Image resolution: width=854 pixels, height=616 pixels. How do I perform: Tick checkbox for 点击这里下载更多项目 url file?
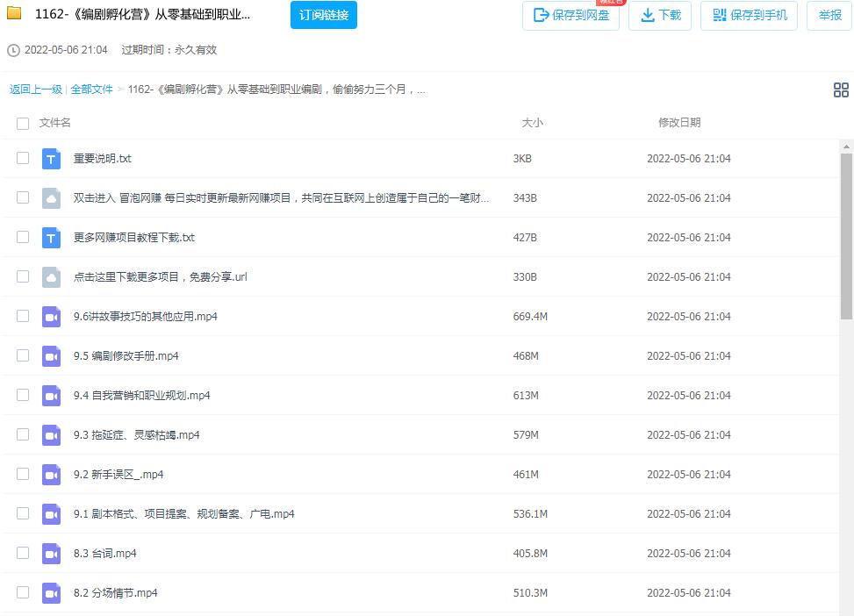pyautogui.click(x=23, y=276)
